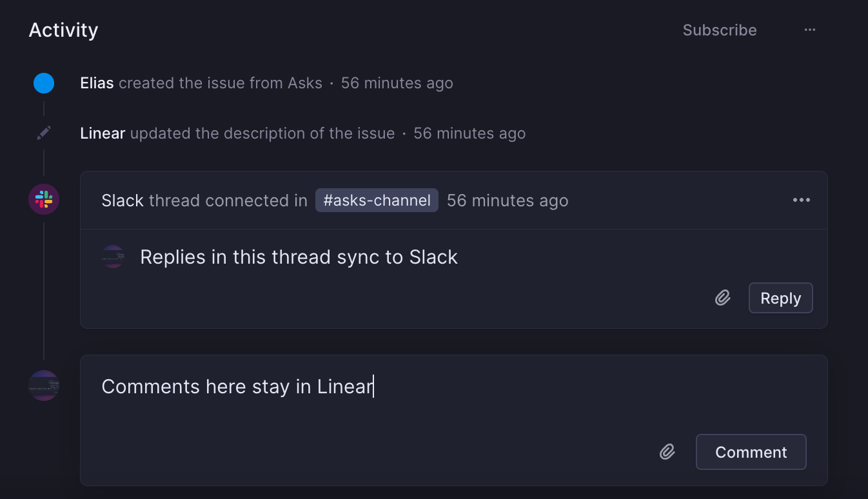Click the pencil edit icon next to Linear update

click(x=43, y=132)
